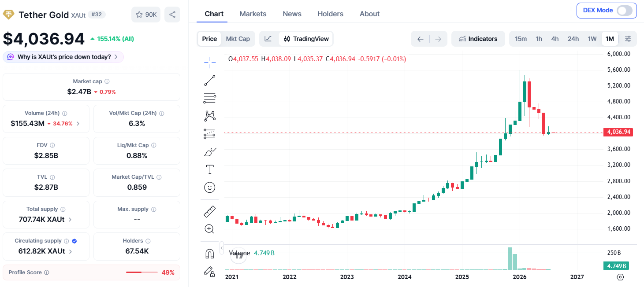Show Holders info icon
Image resolution: width=644 pixels, height=287 pixels.
pyautogui.click(x=148, y=241)
